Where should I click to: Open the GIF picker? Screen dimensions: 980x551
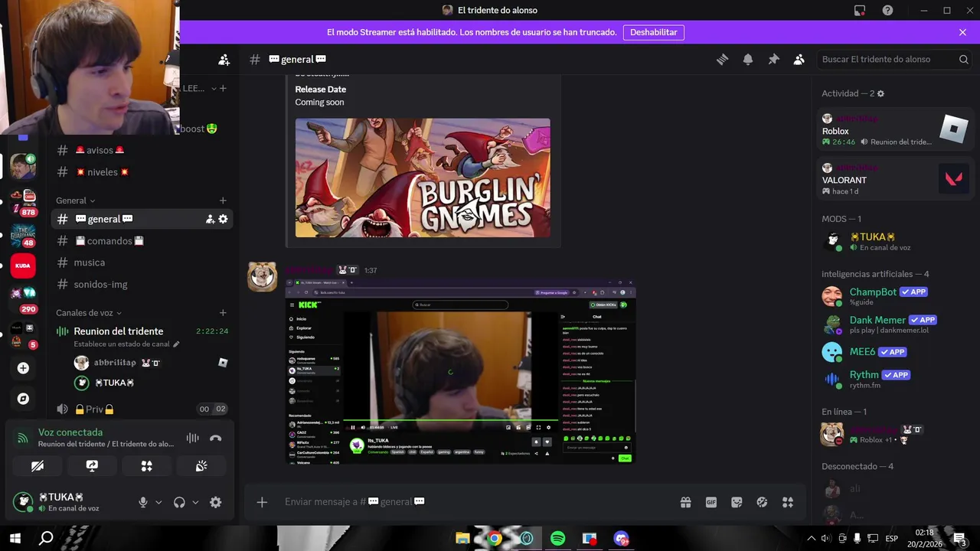(711, 502)
